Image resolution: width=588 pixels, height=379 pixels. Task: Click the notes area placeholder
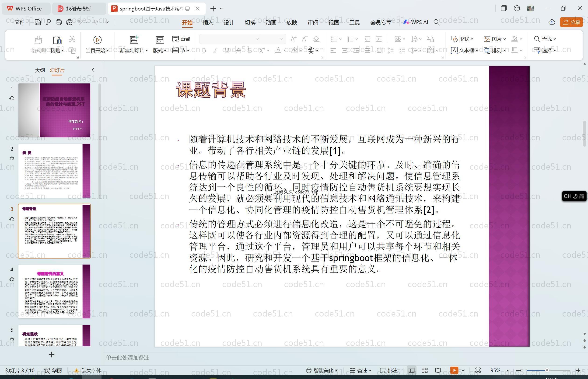128,358
